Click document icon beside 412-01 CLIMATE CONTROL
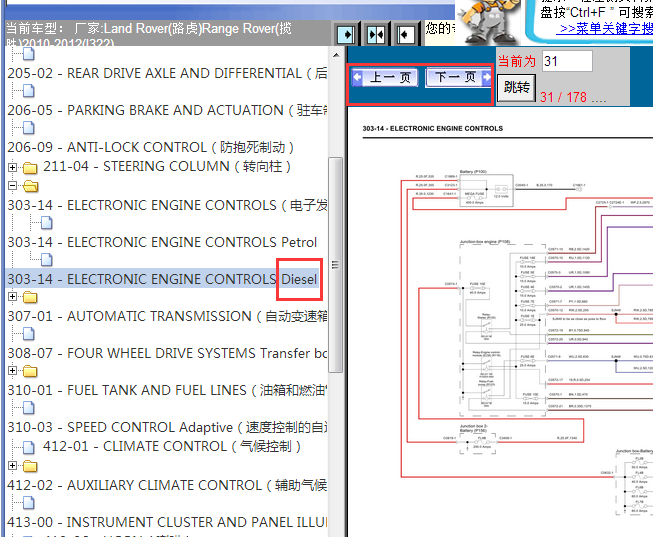653x537 pixels. 29,447
